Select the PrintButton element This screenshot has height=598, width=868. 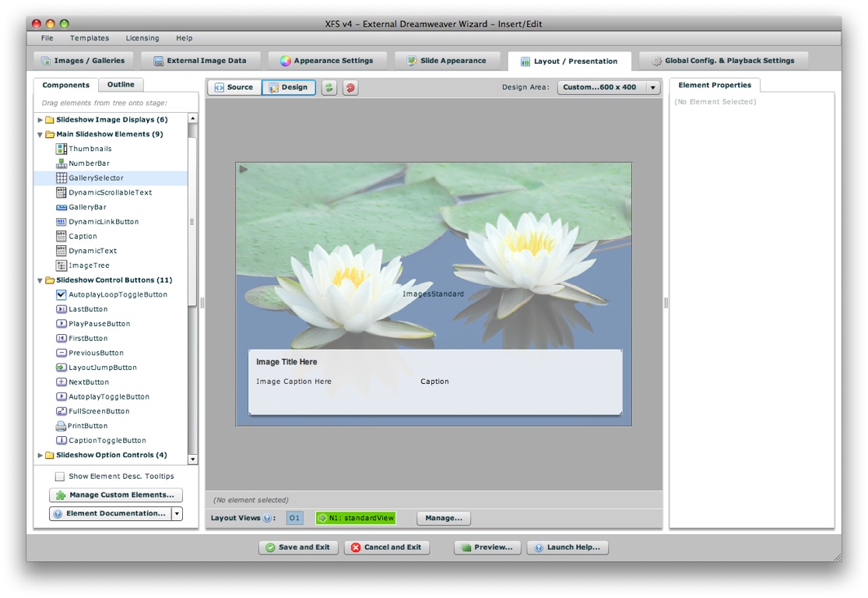(87, 426)
